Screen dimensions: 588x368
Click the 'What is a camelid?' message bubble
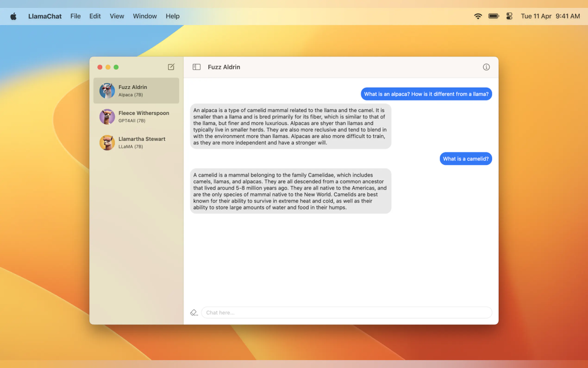click(x=466, y=159)
